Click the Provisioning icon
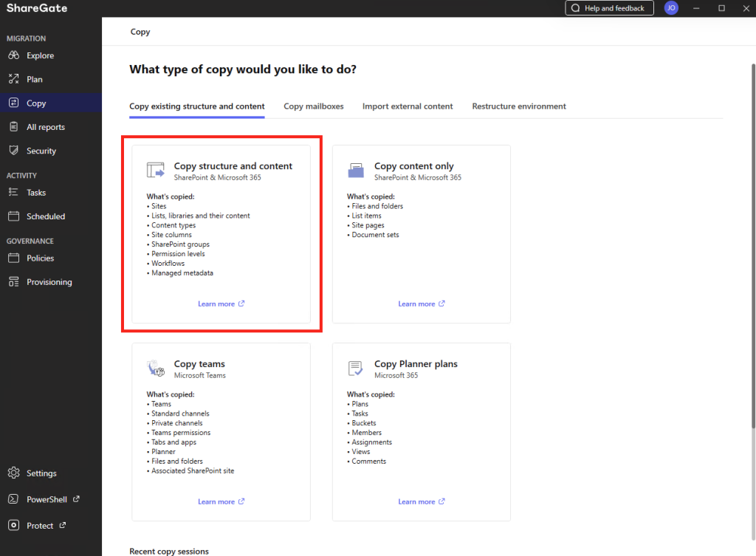 (x=13, y=281)
